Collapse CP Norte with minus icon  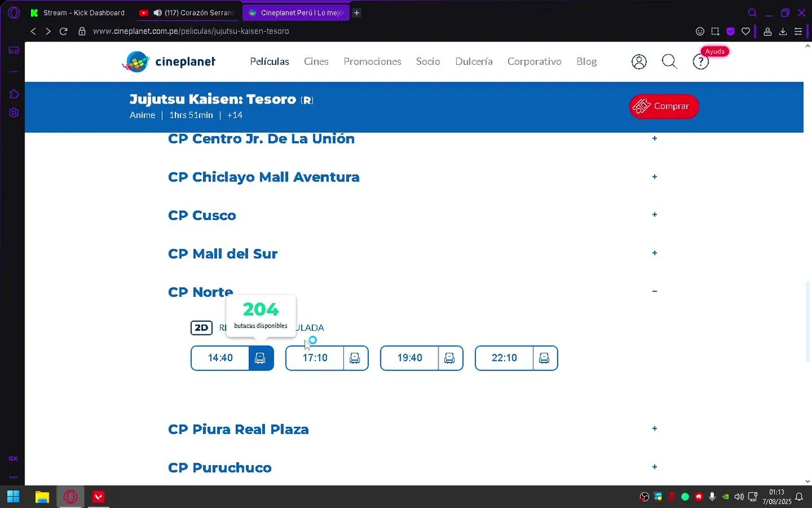pyautogui.click(x=655, y=291)
